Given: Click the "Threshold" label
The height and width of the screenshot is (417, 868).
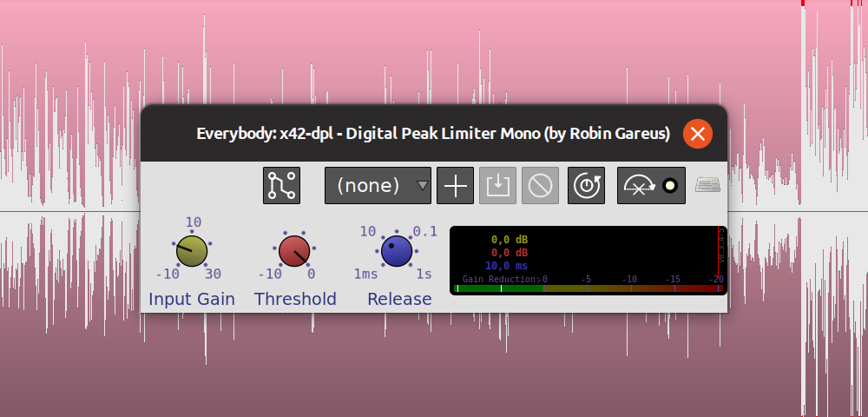Looking at the screenshot, I should 295,299.
